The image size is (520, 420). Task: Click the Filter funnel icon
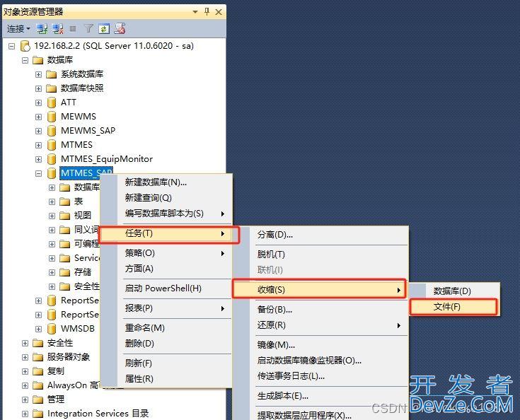coord(88,29)
